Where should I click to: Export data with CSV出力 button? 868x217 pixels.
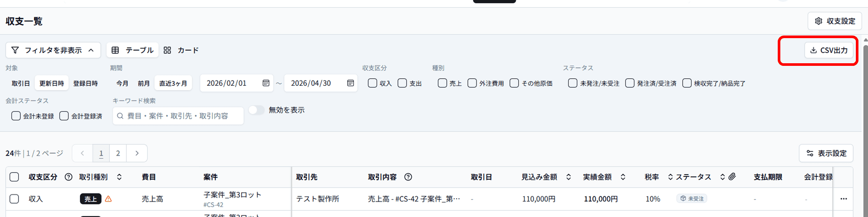(x=829, y=50)
